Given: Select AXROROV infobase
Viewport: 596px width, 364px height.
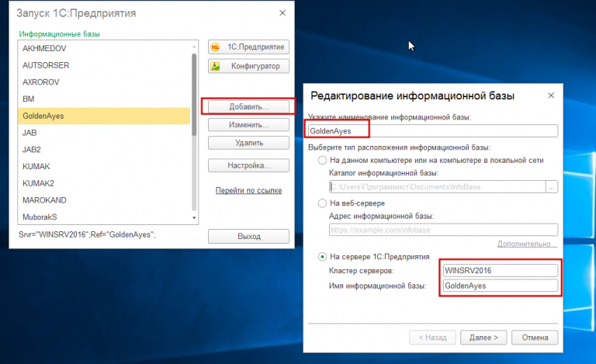Looking at the screenshot, I should tap(104, 82).
